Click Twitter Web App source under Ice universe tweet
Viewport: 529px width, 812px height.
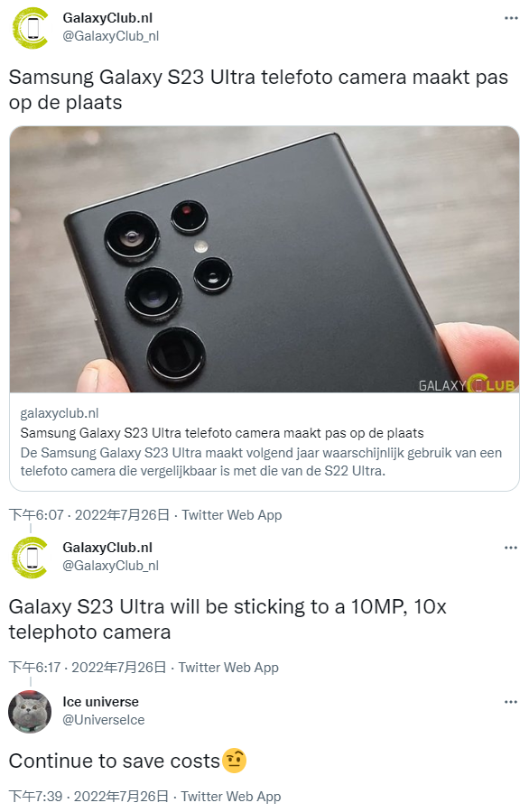[230, 797]
